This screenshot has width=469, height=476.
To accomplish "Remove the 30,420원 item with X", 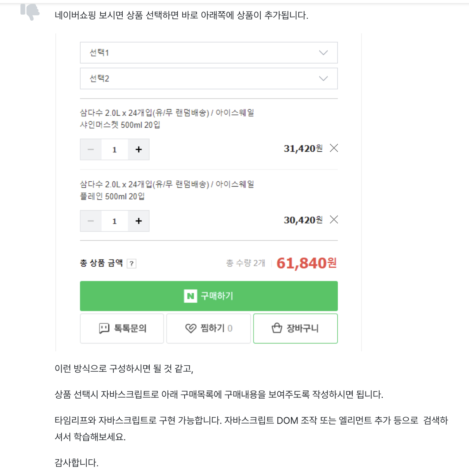I will click(x=334, y=219).
